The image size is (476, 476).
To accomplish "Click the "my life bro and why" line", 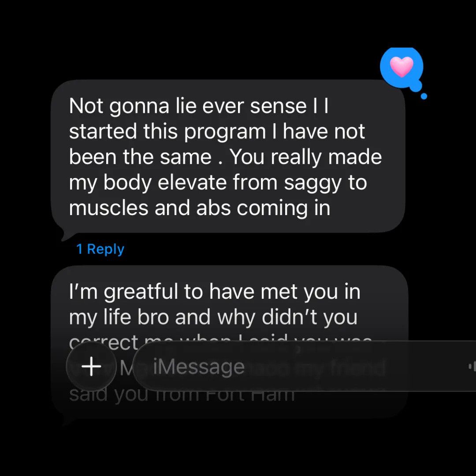I will point(213,317).
